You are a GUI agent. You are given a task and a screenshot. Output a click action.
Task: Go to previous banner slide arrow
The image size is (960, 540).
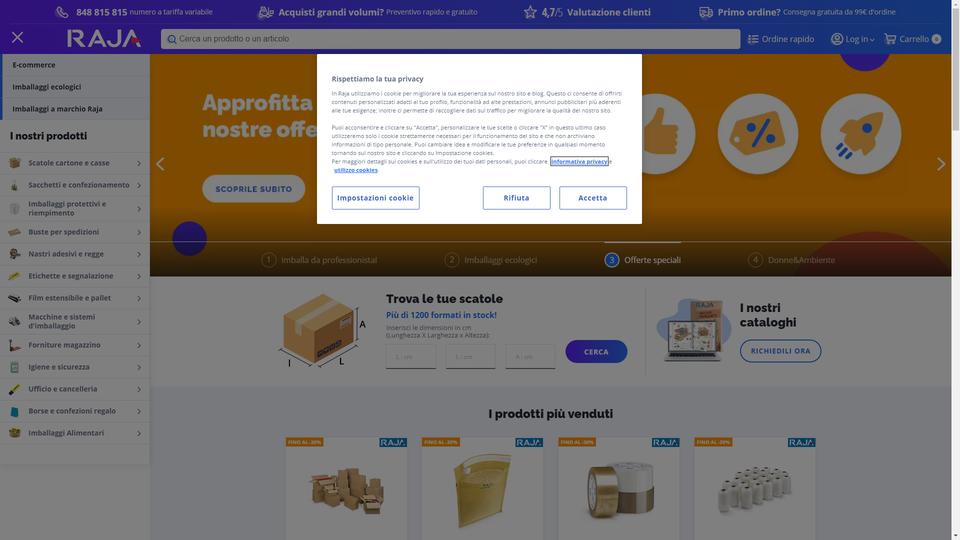160,164
